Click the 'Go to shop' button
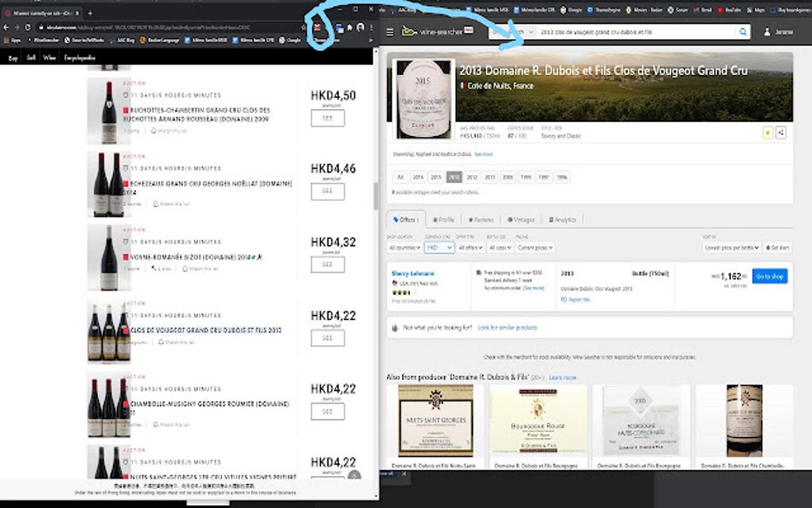This screenshot has width=812, height=508. coord(769,276)
